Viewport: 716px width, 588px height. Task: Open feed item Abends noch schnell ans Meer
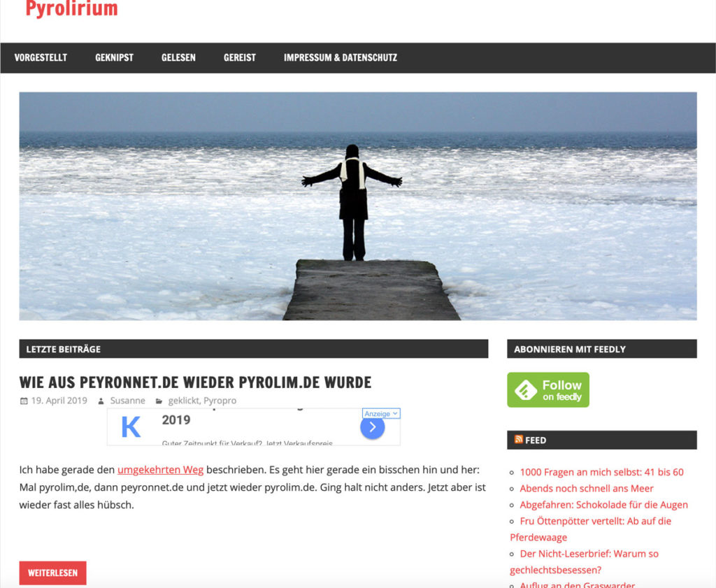[587, 489]
